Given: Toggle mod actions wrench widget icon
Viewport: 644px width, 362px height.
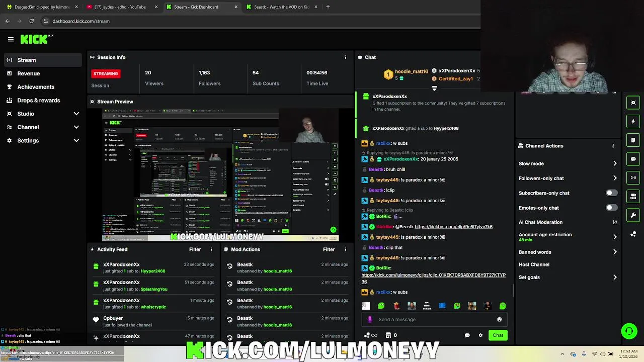Looking at the screenshot, I should coord(633,215).
